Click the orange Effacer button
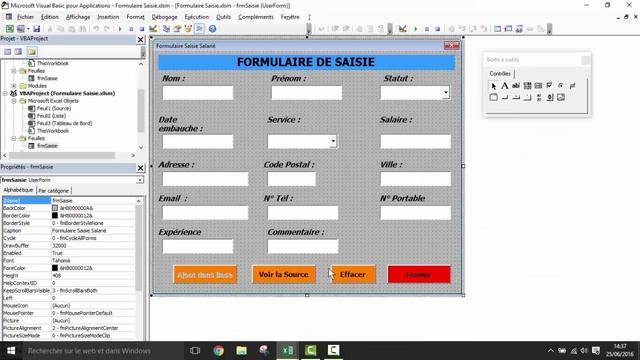 pyautogui.click(x=353, y=274)
